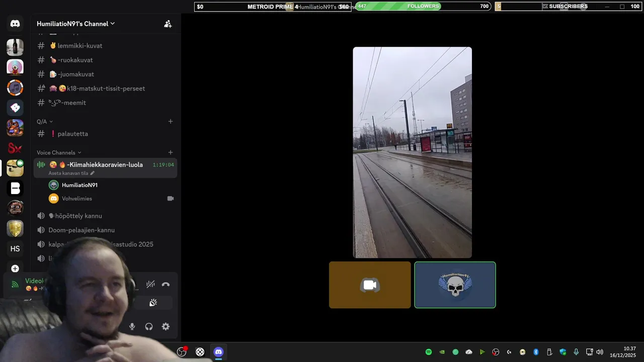Open the golden shield server icon
This screenshot has width=644, height=362.
pyautogui.click(x=15, y=229)
